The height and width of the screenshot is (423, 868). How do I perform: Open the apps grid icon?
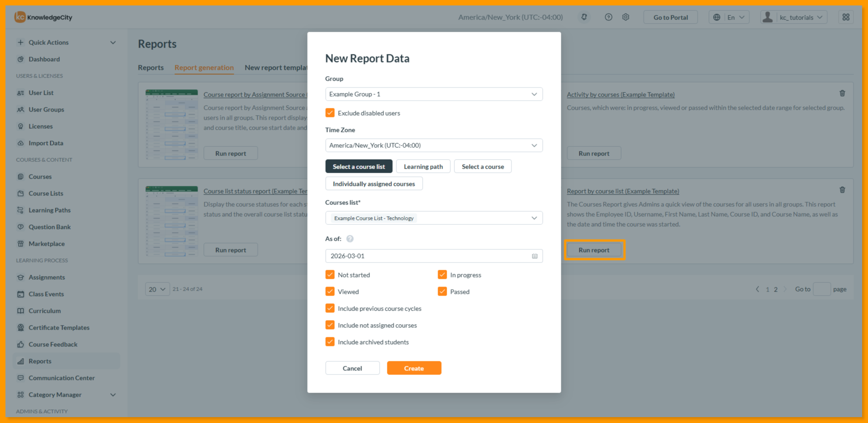[x=846, y=17]
